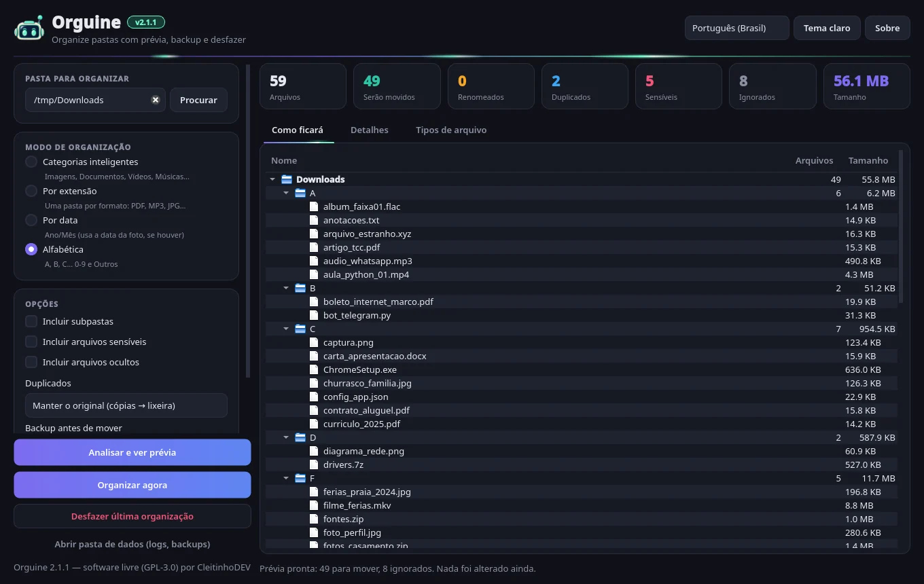This screenshot has width=924, height=584.
Task: Collapse folder C with its arrow
Action: pyautogui.click(x=286, y=329)
